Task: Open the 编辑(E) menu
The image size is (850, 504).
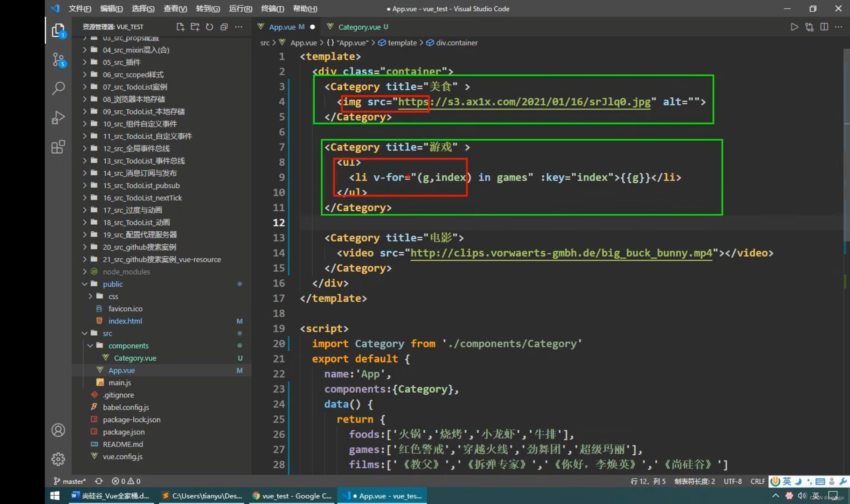Action: 111,8
